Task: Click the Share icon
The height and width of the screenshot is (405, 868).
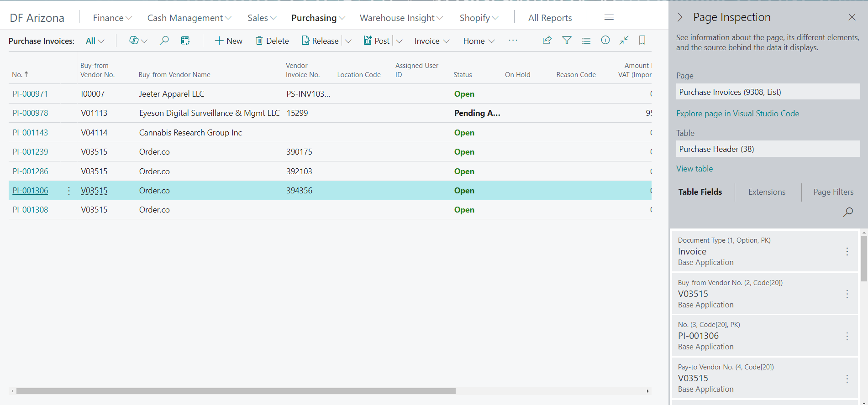Action: pos(547,40)
